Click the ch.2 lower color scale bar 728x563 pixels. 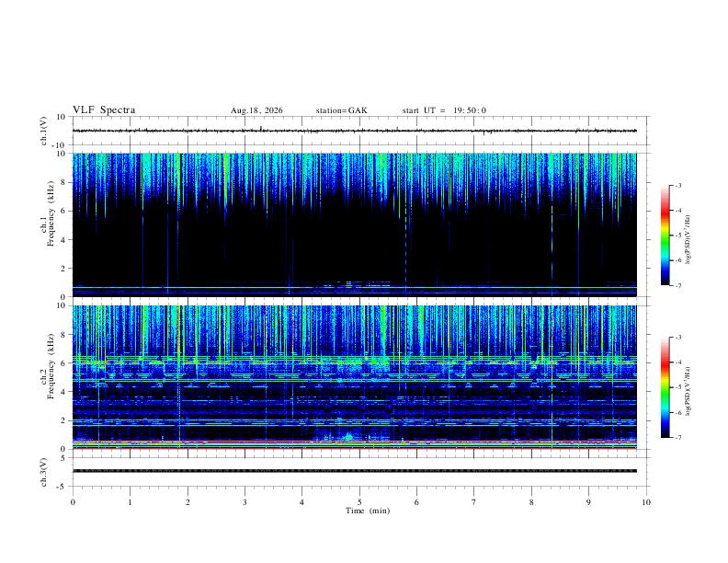click(665, 387)
